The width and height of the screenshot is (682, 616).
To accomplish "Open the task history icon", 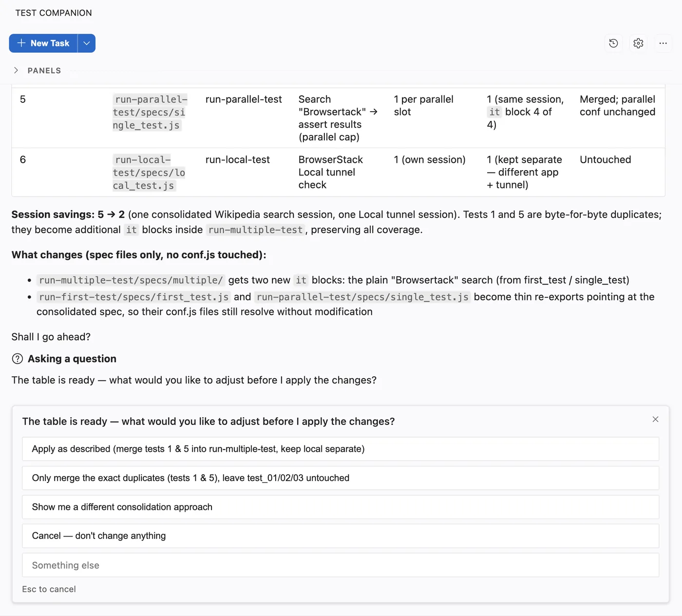I will 613,43.
